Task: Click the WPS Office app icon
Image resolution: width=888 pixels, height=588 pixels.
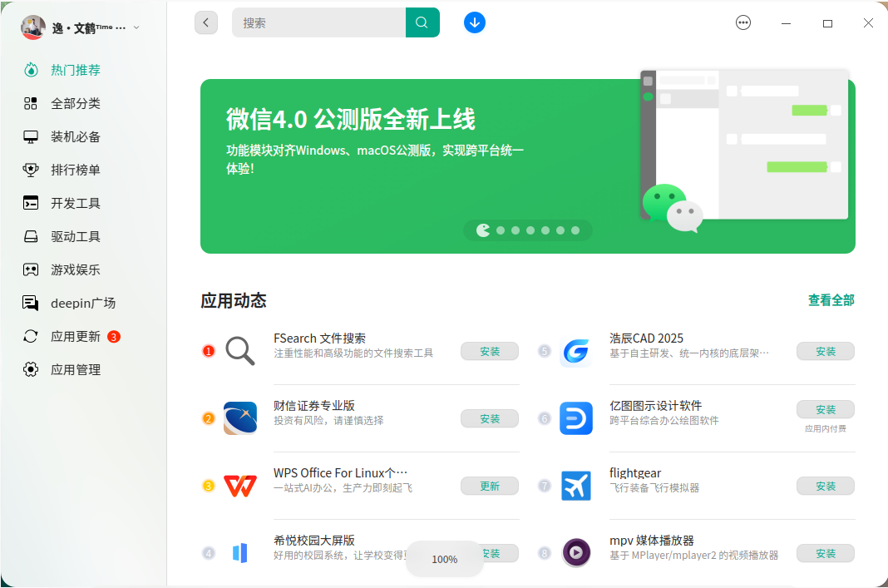Action: (x=240, y=486)
